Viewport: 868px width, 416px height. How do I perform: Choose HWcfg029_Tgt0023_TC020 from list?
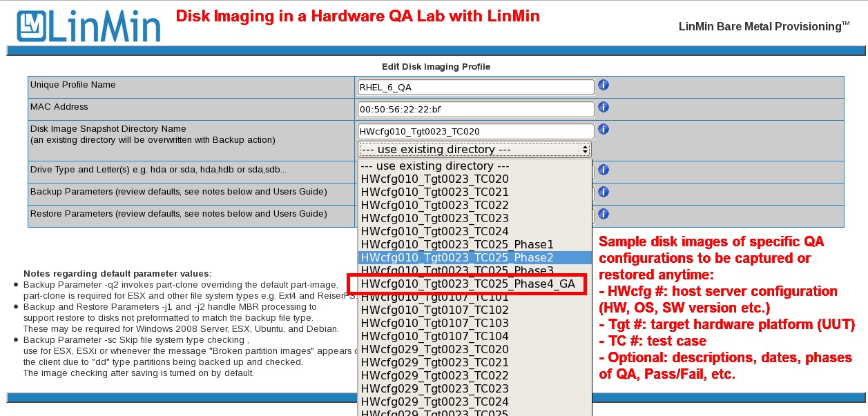pos(474,350)
